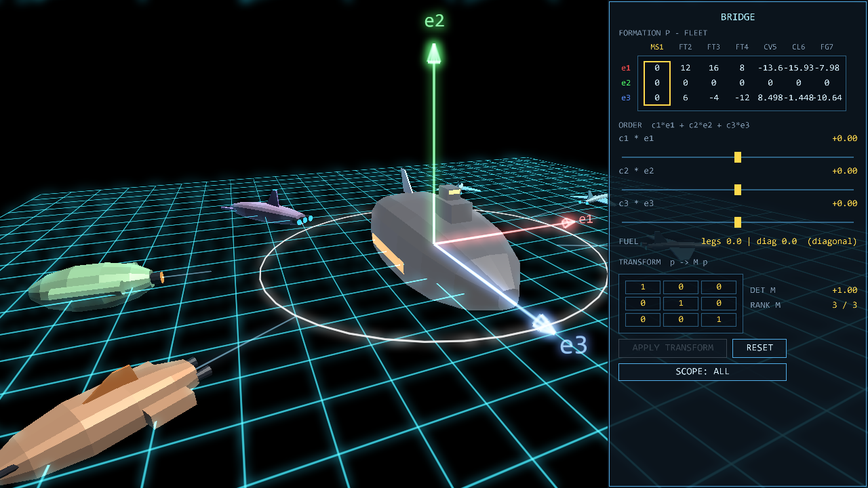
Task: Edit transform matrix row 2 column 1
Action: (x=643, y=304)
